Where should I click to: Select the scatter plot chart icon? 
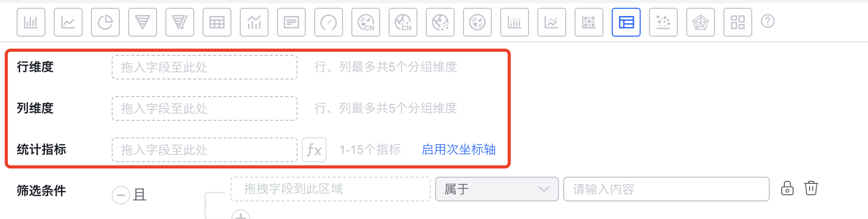tap(663, 22)
